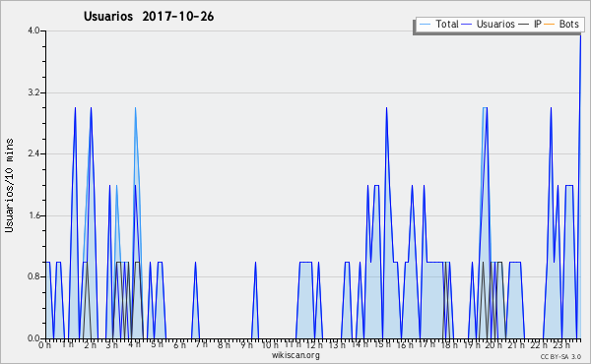Click the '20 h' x-axis label
This screenshot has width=591, height=364.
point(493,344)
